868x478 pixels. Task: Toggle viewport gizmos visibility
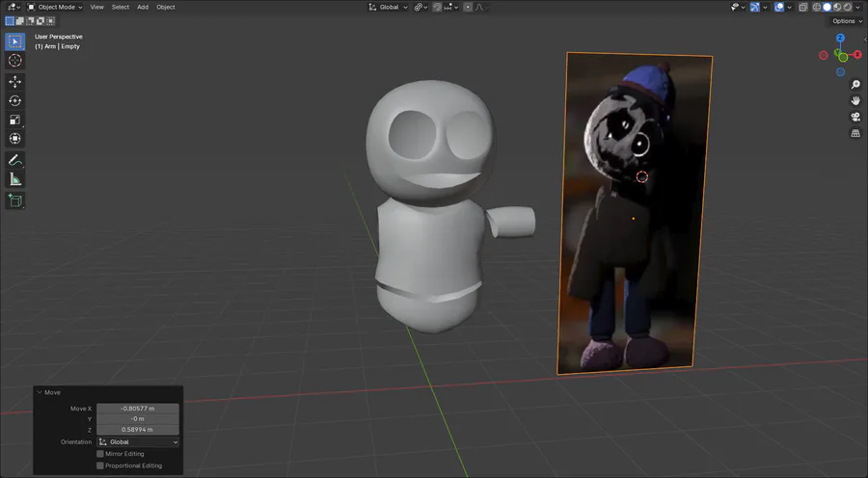(755, 7)
